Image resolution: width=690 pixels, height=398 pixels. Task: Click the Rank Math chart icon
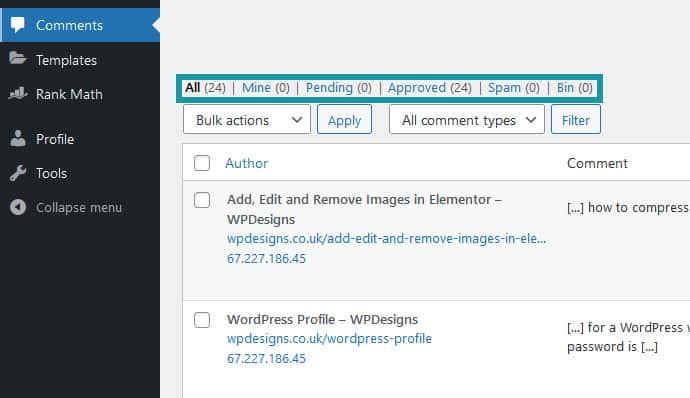click(18, 93)
